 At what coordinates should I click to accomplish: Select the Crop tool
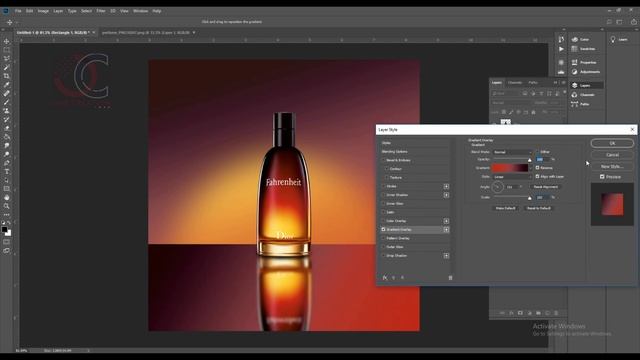click(x=7, y=76)
